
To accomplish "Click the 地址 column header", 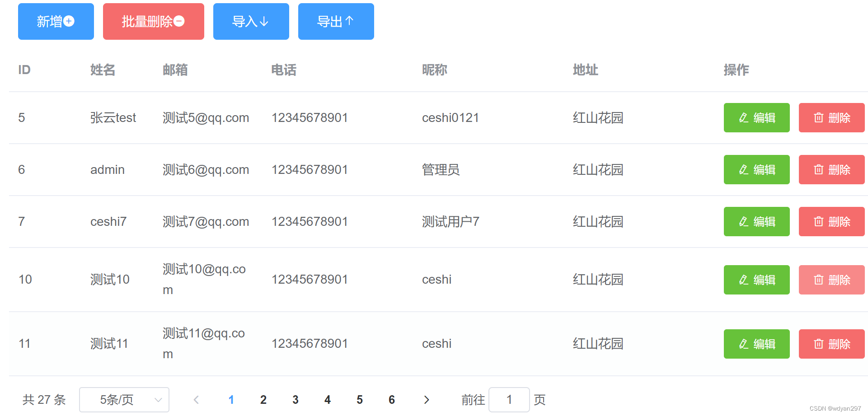I will 586,70.
